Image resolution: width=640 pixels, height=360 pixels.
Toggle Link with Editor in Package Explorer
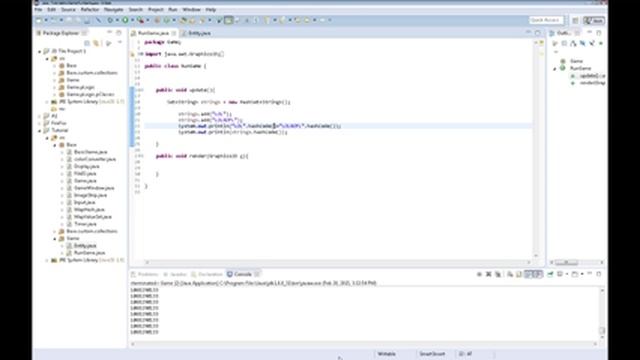pos(96,43)
